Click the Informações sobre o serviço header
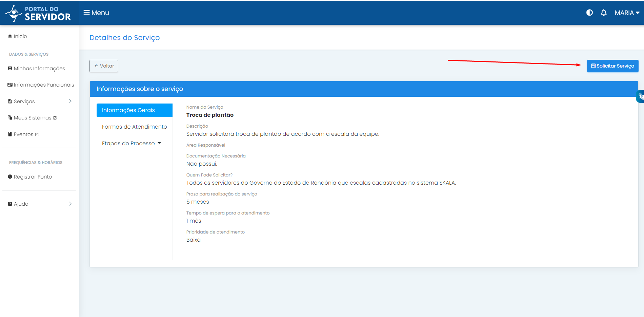The height and width of the screenshot is (317, 644). 364,89
